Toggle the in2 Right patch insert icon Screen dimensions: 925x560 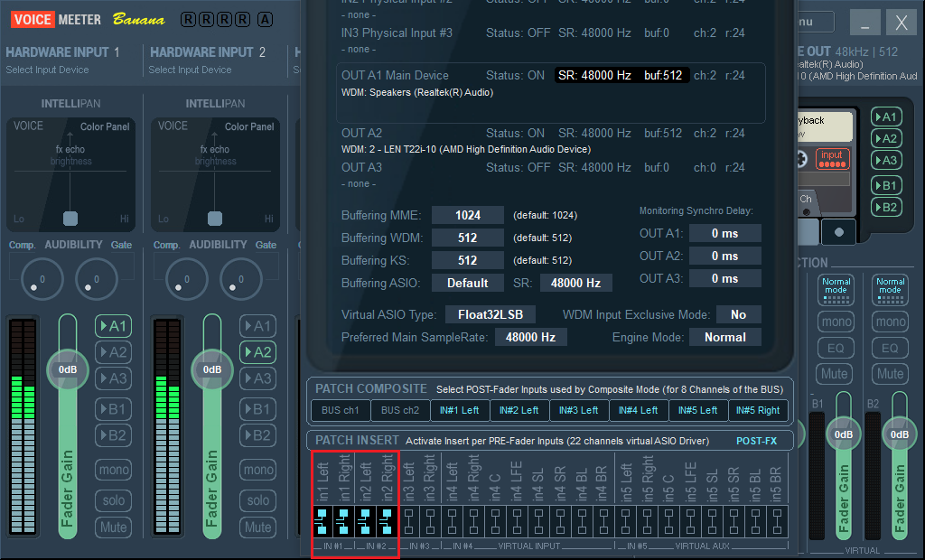click(x=387, y=522)
